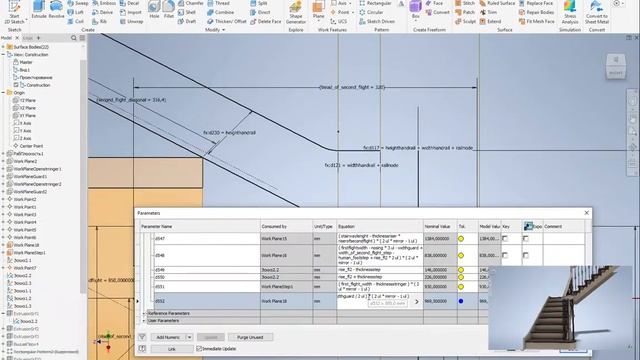Pick Thicken/Offset tool
640x360 pixels.
227,21
